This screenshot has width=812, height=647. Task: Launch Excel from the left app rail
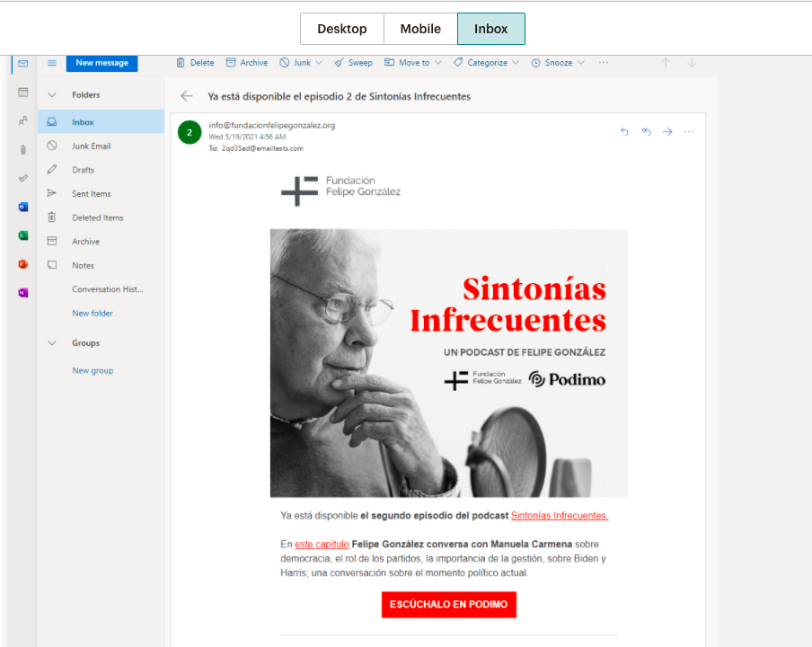pos(23,235)
